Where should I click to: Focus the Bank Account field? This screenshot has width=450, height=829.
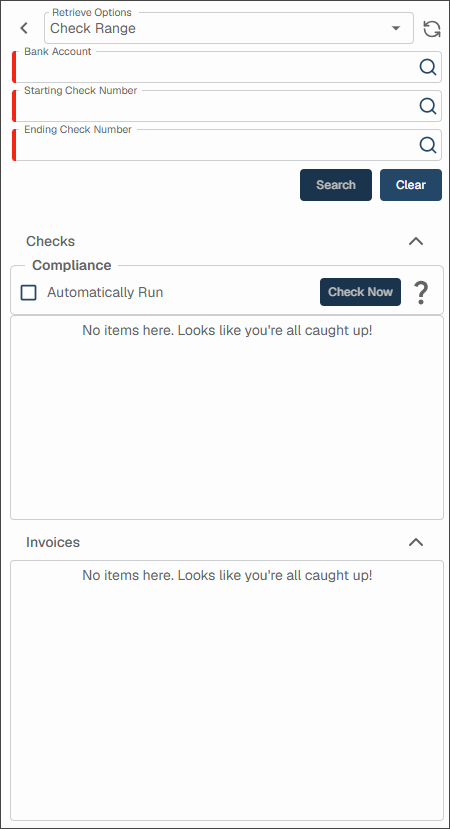point(227,67)
